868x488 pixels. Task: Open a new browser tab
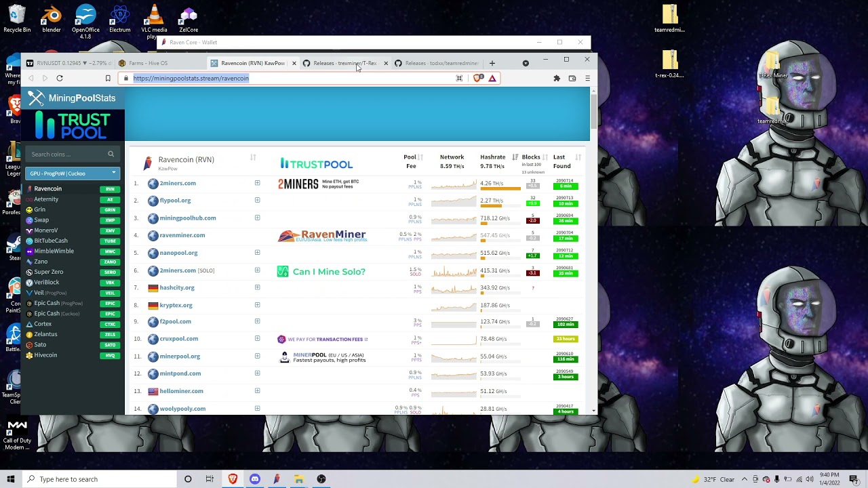[492, 63]
